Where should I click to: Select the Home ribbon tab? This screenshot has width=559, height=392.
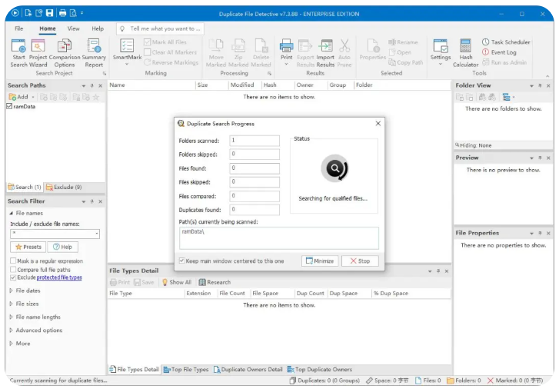[48, 28]
